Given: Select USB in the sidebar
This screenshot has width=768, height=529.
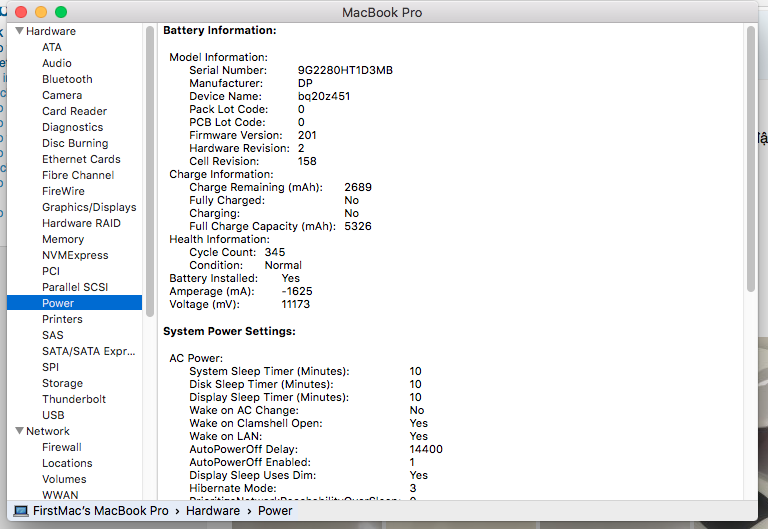Looking at the screenshot, I should pos(53,415).
